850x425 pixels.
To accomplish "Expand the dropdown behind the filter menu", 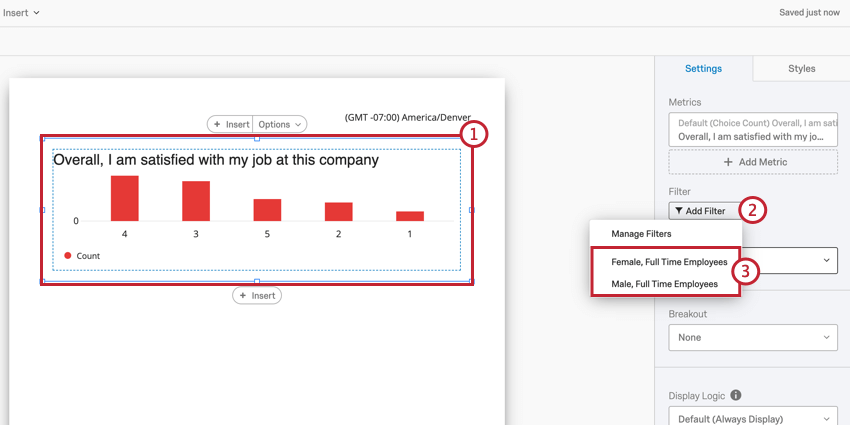I will click(x=789, y=260).
